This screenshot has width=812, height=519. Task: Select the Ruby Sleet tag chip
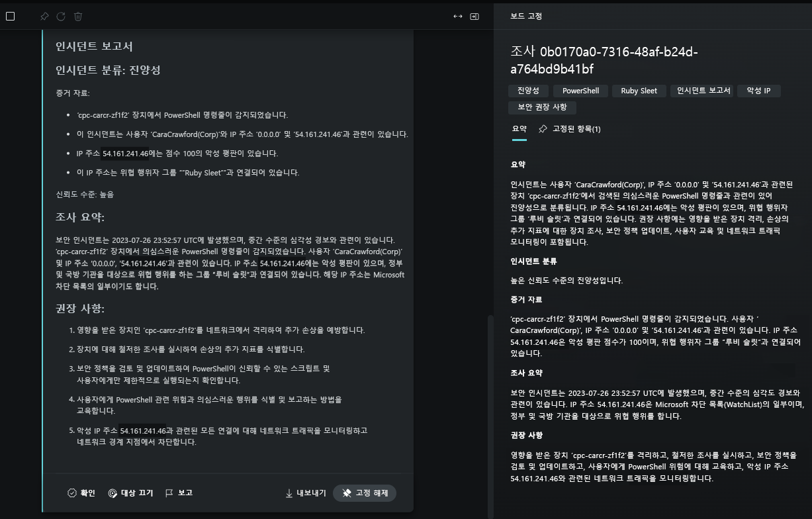pos(639,91)
